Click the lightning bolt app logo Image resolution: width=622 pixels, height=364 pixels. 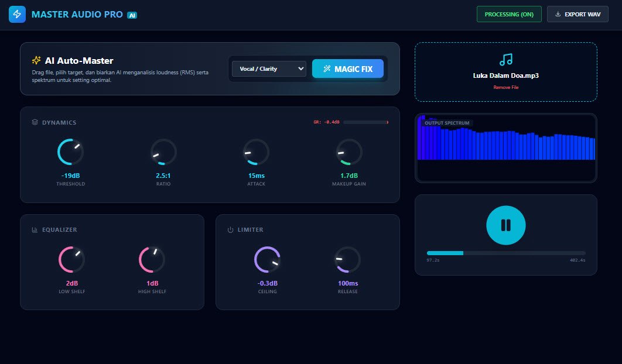click(x=17, y=14)
